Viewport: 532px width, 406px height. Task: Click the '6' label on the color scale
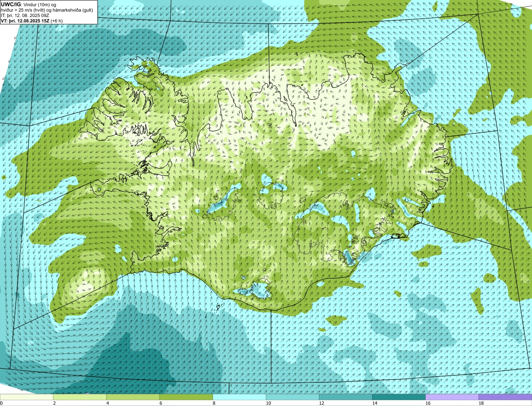coord(161,403)
